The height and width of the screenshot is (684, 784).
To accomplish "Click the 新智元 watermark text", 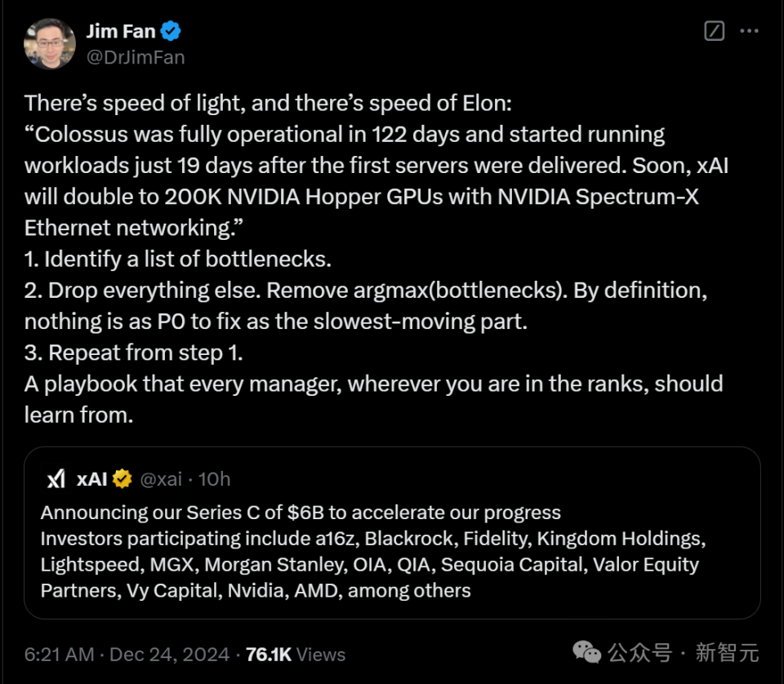I will pyautogui.click(x=727, y=653).
